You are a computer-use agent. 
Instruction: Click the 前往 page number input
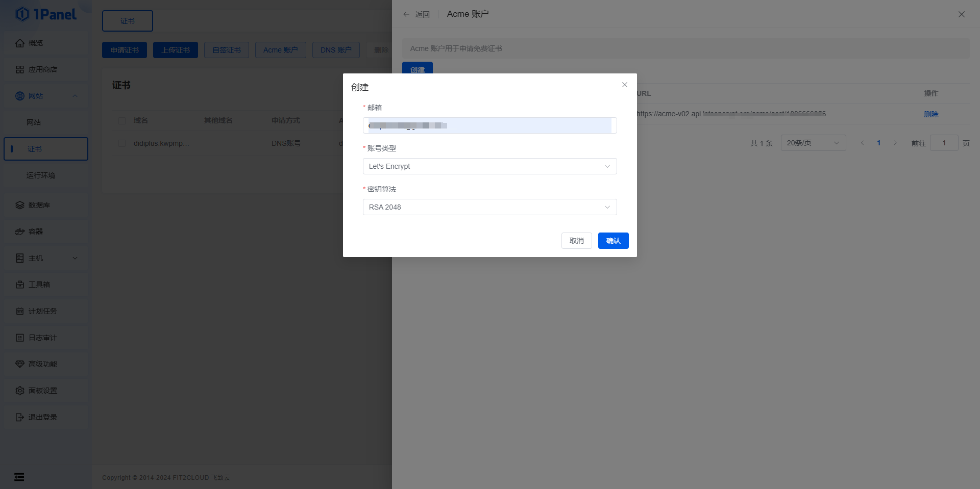(944, 143)
